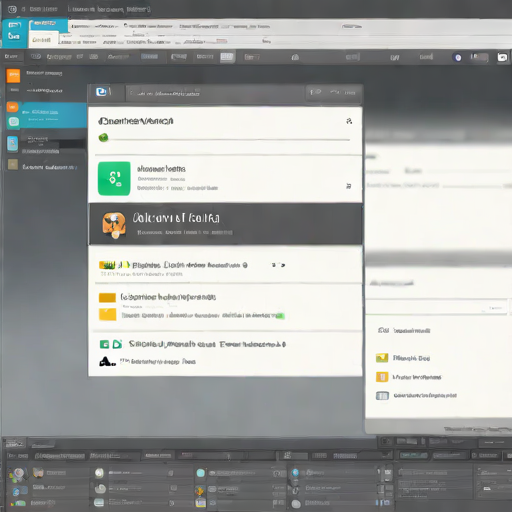Expand the small chevron on the green icon row
Viewport: 512px width, 512px height.
point(348,186)
